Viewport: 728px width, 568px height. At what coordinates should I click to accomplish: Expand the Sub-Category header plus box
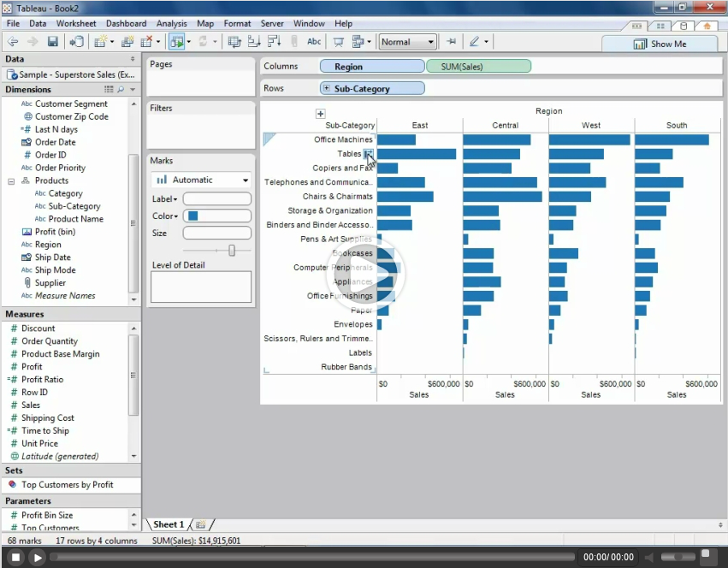tap(320, 113)
